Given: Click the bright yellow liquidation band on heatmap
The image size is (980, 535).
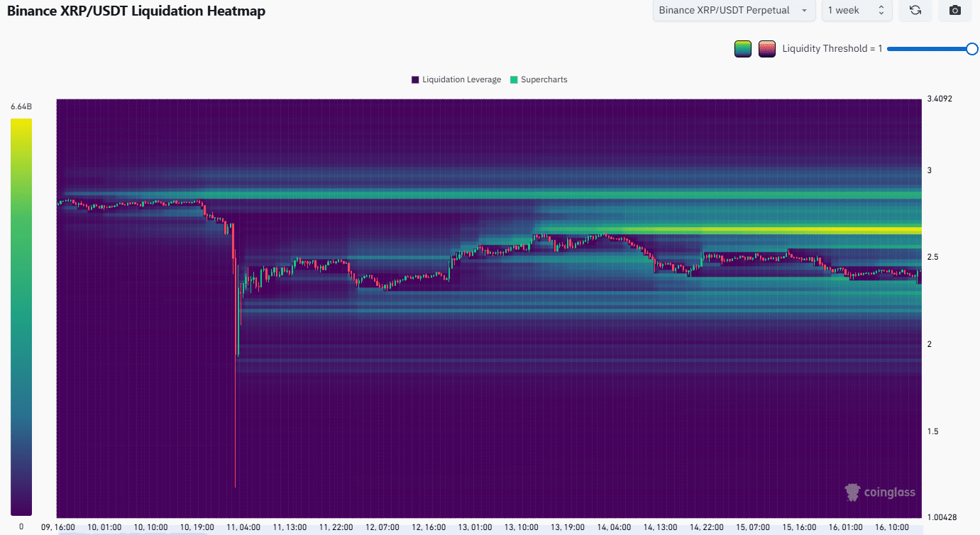Looking at the screenshot, I should pyautogui.click(x=781, y=230).
